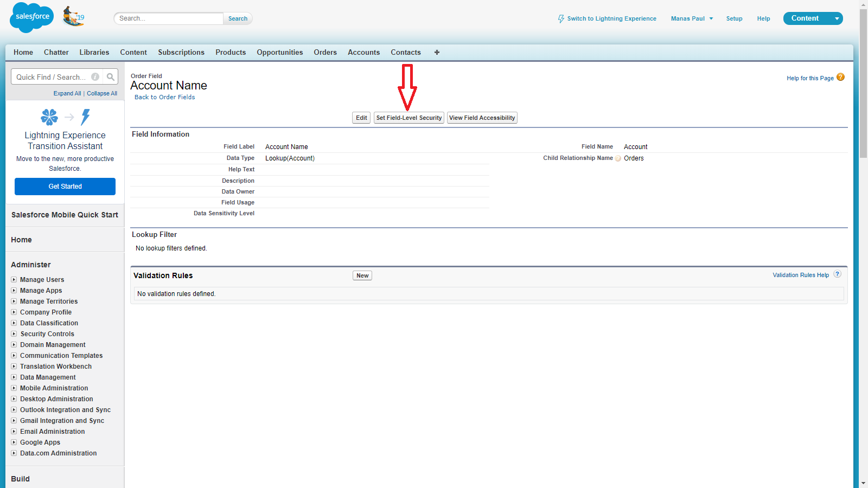Click Collapse All in sidebar
Image resolution: width=868 pixels, height=488 pixels.
coord(102,93)
